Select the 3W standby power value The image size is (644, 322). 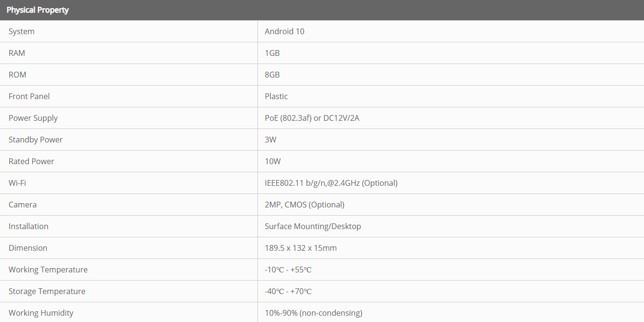(270, 140)
